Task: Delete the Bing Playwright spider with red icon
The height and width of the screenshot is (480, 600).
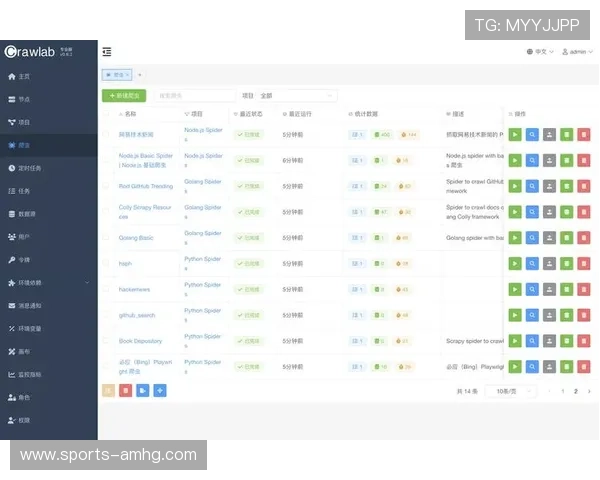Action: (x=584, y=367)
